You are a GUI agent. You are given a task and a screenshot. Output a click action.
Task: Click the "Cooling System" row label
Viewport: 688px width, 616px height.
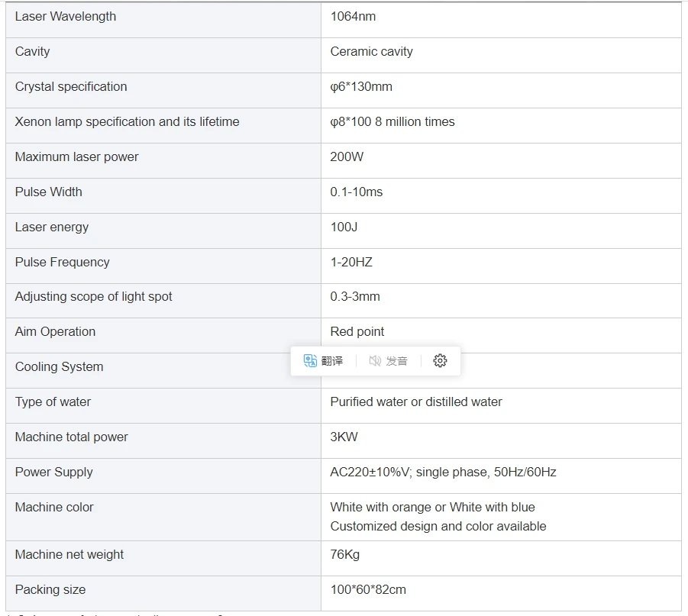(x=59, y=367)
